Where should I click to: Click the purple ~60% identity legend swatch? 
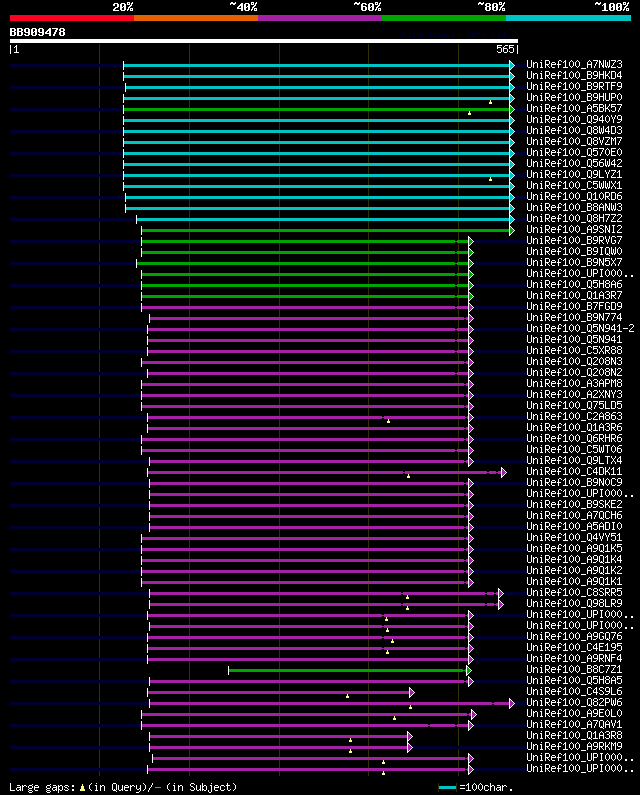[320, 18]
